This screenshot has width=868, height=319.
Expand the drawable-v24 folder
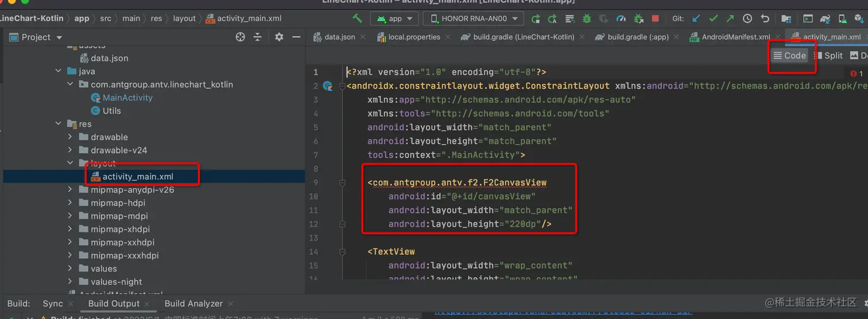click(x=71, y=150)
